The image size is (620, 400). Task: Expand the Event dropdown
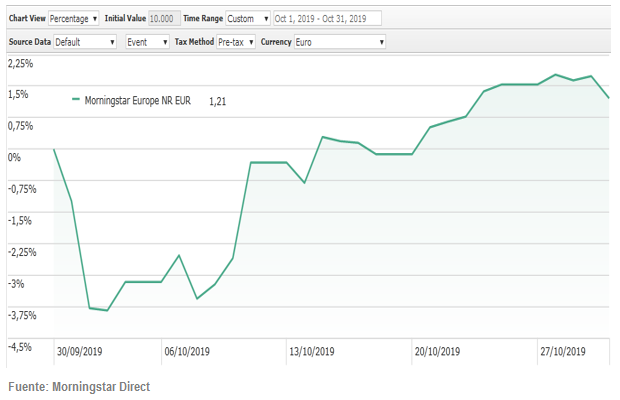148,42
